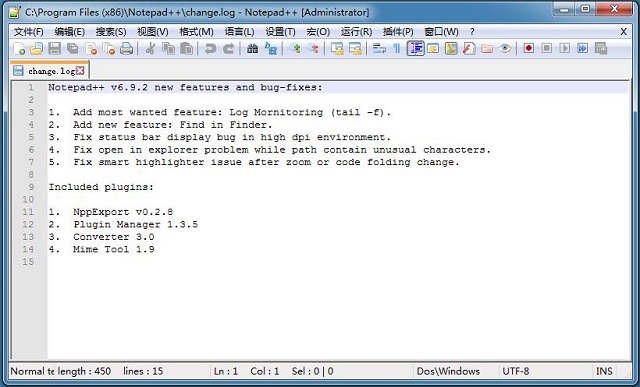Click the 'Included plugins:' text line
Screen dimensions: 640x387
click(101, 187)
